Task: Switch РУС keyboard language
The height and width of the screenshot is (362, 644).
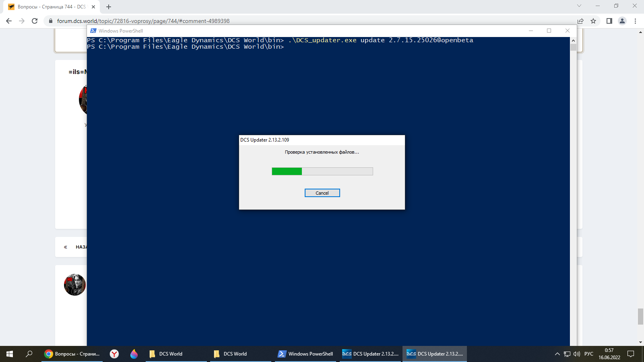Action: point(589,354)
